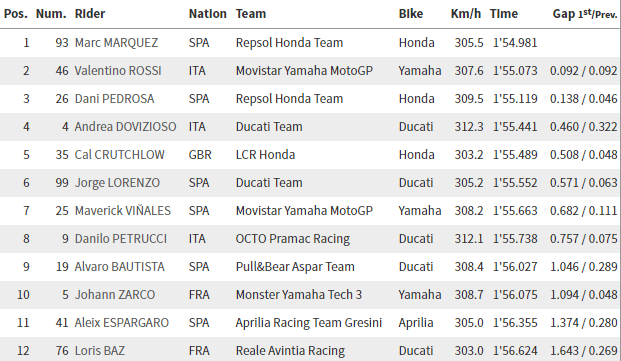Click the Team column header

coord(251,14)
